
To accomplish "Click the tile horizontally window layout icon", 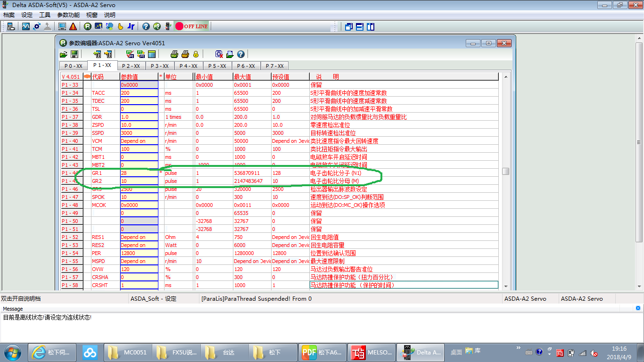I will [x=360, y=26].
